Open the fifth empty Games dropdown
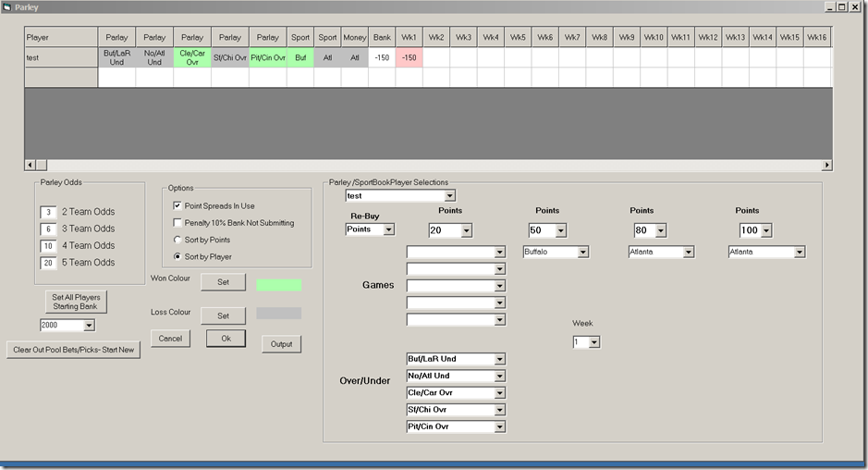This screenshot has height=470, width=868. (x=499, y=320)
